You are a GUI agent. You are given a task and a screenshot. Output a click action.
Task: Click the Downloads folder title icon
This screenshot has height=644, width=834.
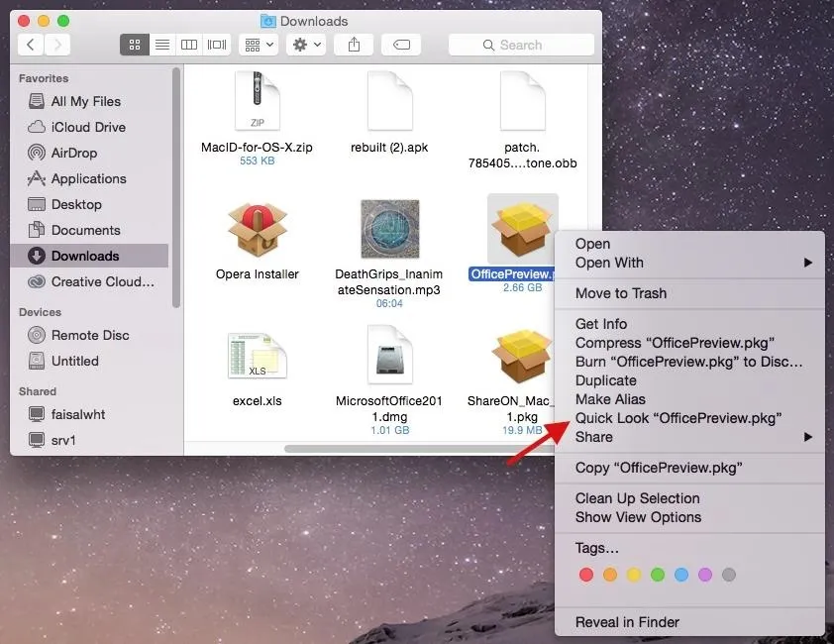268,21
